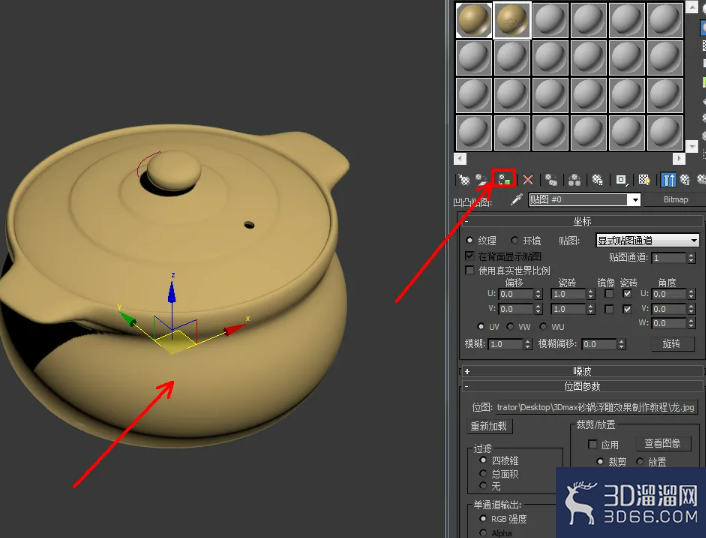This screenshot has height=538, width=706.
Task: Enable 使用真实世界比例 checkbox
Action: tap(470, 270)
